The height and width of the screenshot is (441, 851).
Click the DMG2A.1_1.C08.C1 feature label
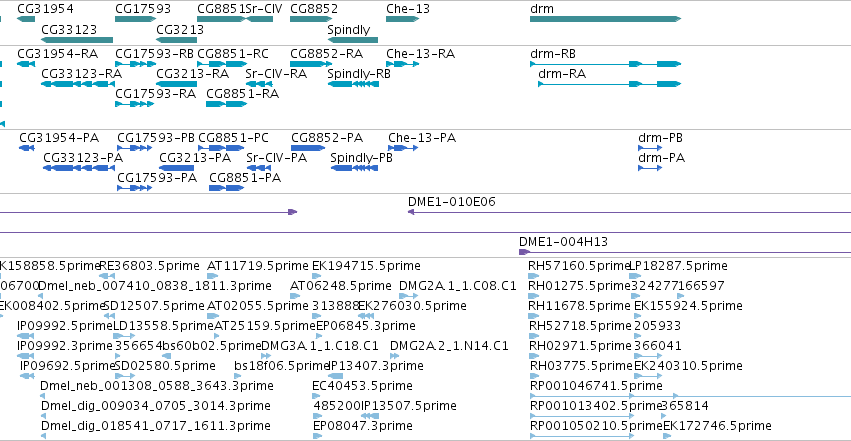(458, 286)
